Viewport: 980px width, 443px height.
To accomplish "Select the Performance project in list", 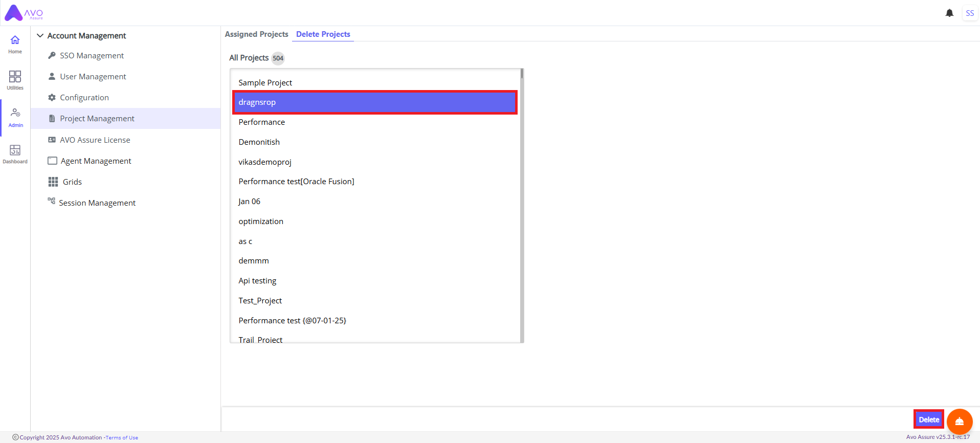I will point(261,122).
